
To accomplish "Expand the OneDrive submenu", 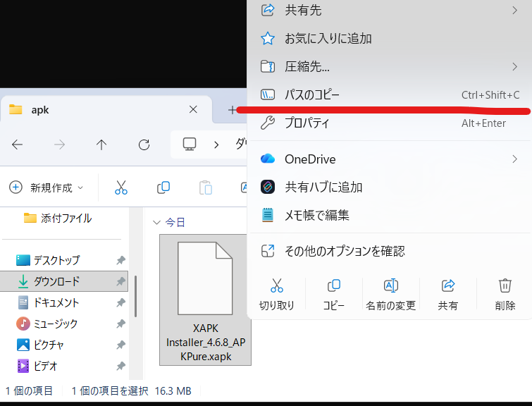I will [388, 159].
